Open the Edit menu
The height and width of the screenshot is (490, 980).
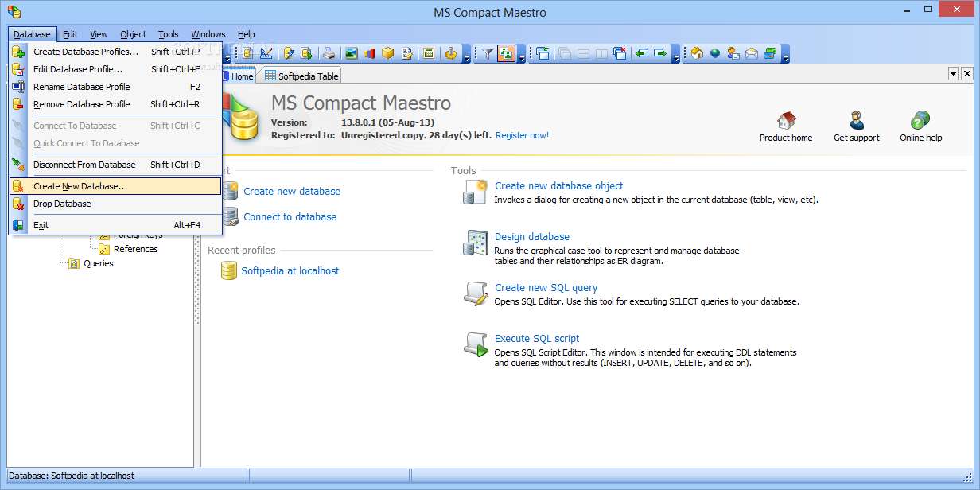tap(71, 34)
